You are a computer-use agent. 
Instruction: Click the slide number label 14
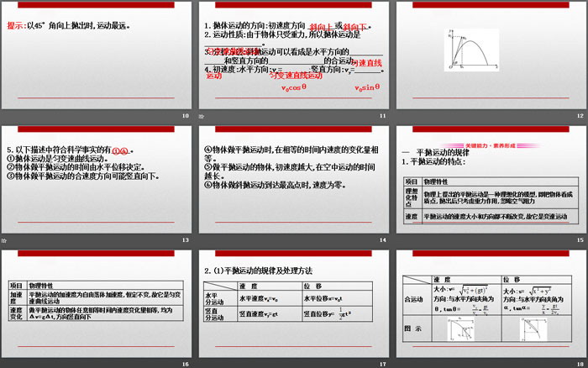coord(382,240)
